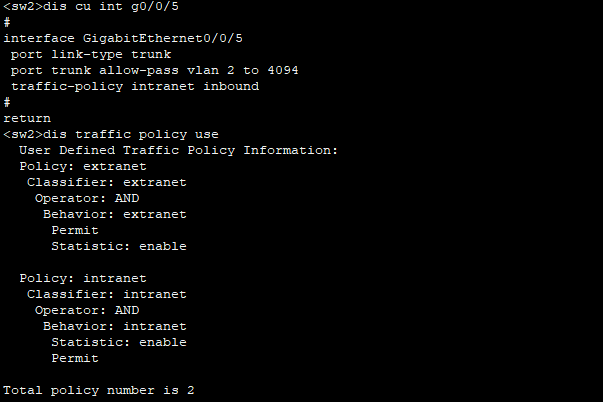The height and width of the screenshot is (402, 603).
Task: Click 'Statistic: enable' under extranet behavior
Action: pos(119,246)
